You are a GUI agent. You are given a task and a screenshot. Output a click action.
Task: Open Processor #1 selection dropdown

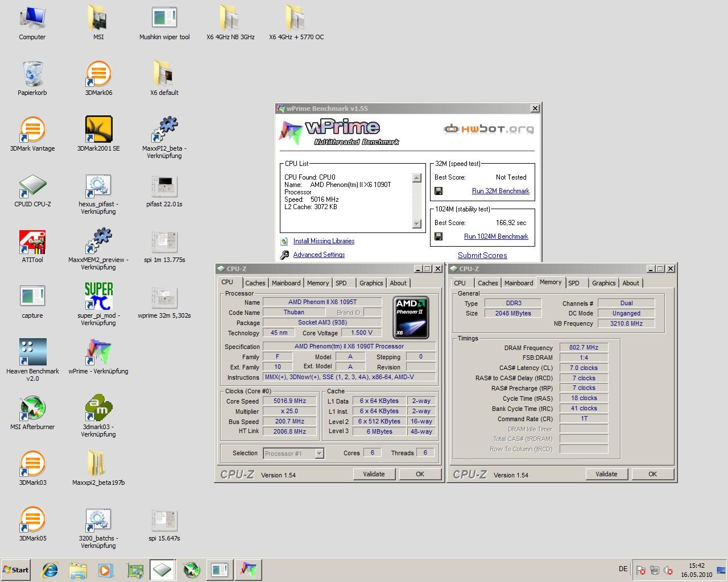click(319, 453)
